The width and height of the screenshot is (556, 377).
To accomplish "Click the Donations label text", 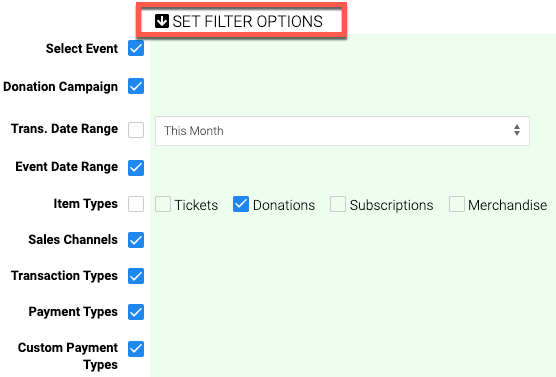I will 284,205.
